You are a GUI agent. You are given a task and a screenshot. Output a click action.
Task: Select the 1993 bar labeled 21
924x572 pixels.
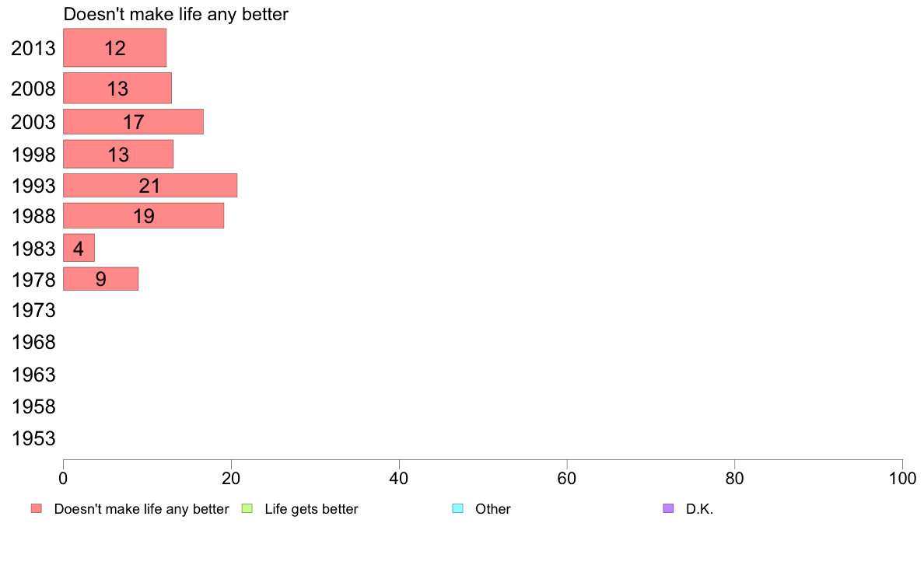(x=150, y=186)
